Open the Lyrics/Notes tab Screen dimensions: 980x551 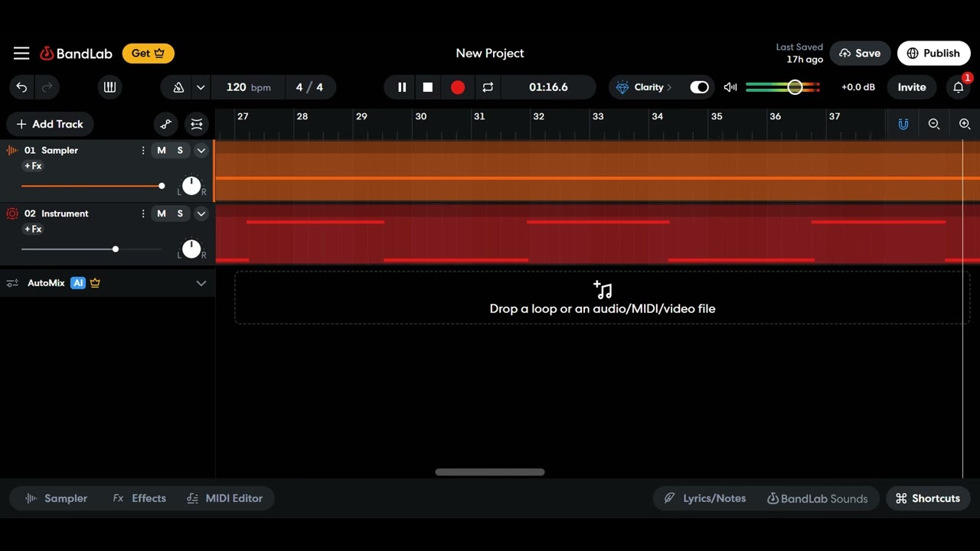704,498
